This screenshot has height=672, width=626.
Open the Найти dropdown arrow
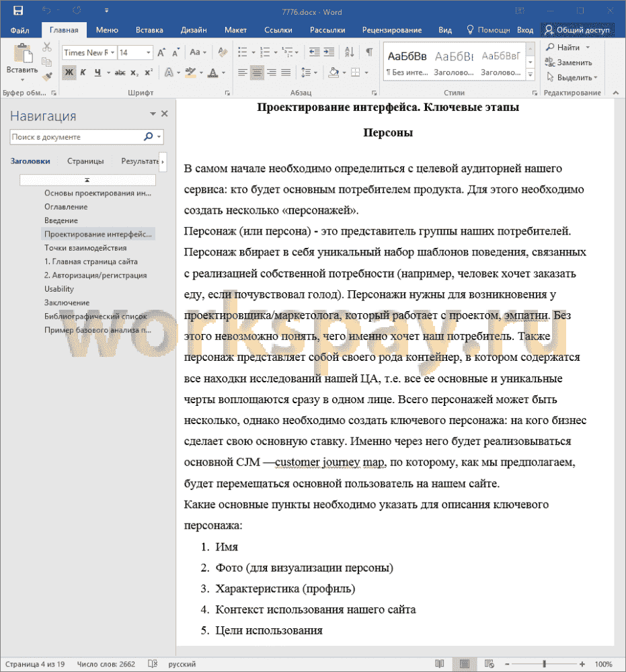click(x=588, y=47)
